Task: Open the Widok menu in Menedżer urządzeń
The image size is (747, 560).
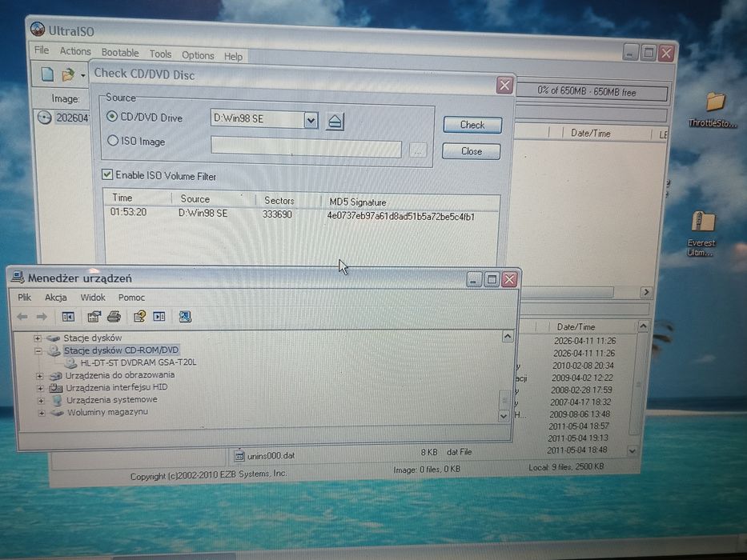Action: (x=93, y=297)
